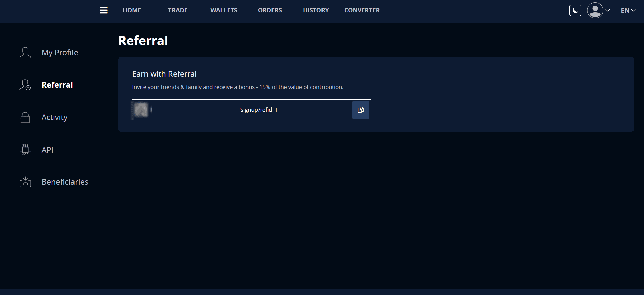
Task: Copy the referral link
Action: pyautogui.click(x=361, y=110)
